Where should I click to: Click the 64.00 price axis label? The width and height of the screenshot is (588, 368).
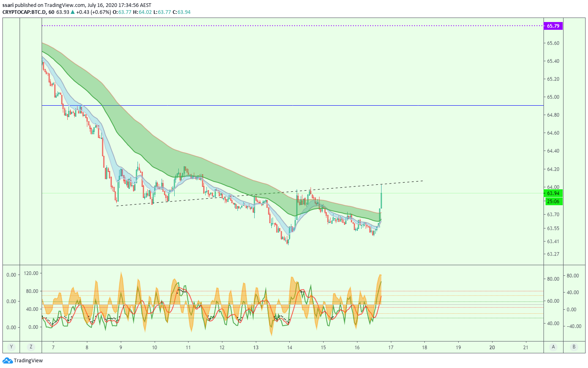553,187
